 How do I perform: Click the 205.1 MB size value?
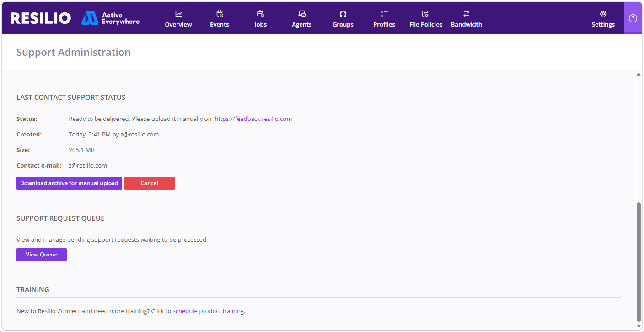[82, 150]
